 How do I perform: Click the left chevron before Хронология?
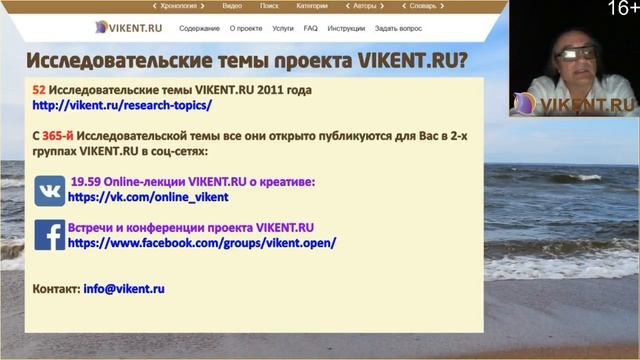point(154,6)
